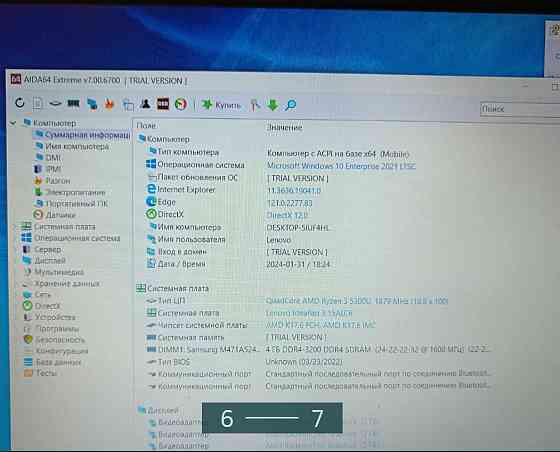This screenshot has height=452, width=560.
Task: Open the memory benchmark toolbar icon
Action: [74, 104]
